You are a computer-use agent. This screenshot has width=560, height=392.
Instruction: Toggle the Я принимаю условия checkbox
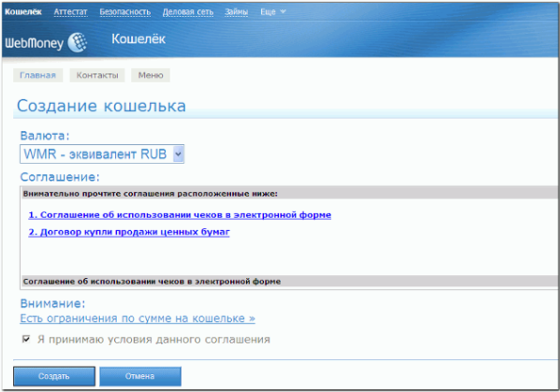[x=26, y=339]
